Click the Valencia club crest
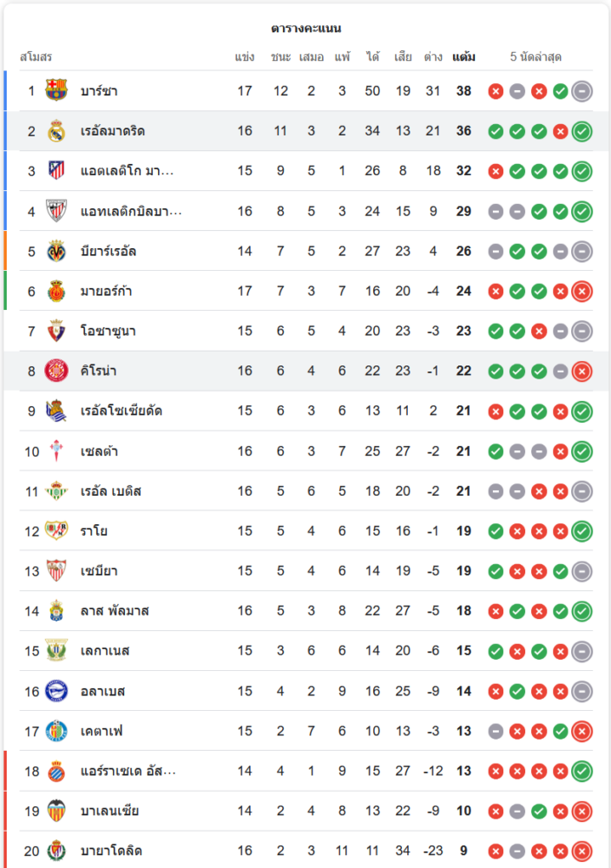 (56, 811)
